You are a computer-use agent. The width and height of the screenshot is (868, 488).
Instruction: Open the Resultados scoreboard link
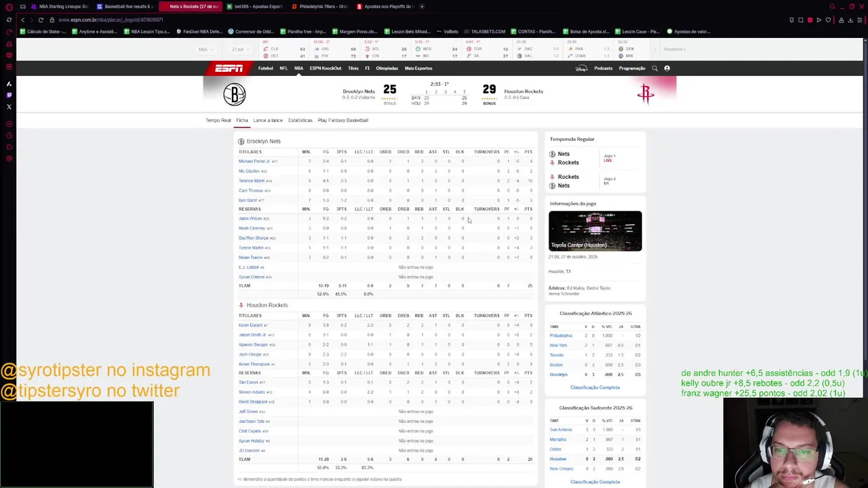(674, 49)
